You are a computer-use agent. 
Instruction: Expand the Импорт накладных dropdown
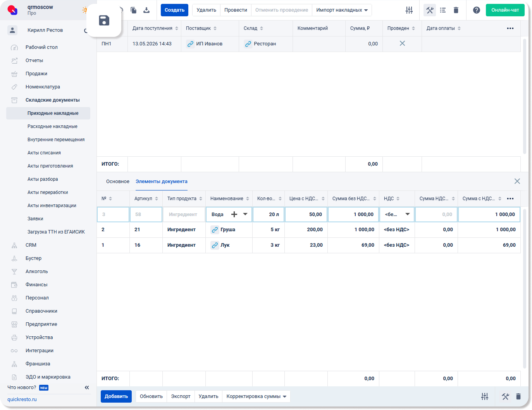tap(342, 10)
